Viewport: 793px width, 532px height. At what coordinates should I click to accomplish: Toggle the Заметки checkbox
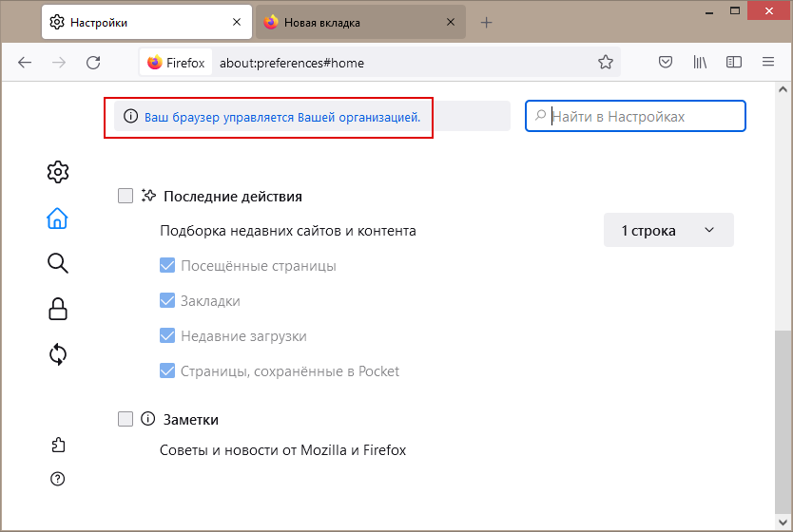pyautogui.click(x=126, y=419)
